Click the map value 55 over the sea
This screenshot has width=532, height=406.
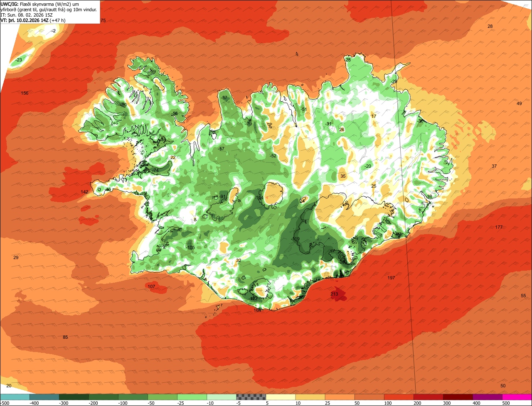coord(523,296)
